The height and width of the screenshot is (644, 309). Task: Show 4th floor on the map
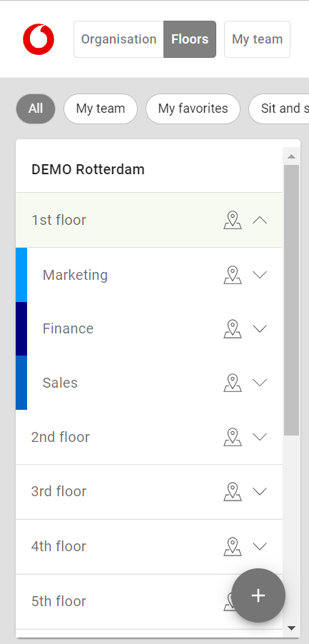click(x=233, y=546)
